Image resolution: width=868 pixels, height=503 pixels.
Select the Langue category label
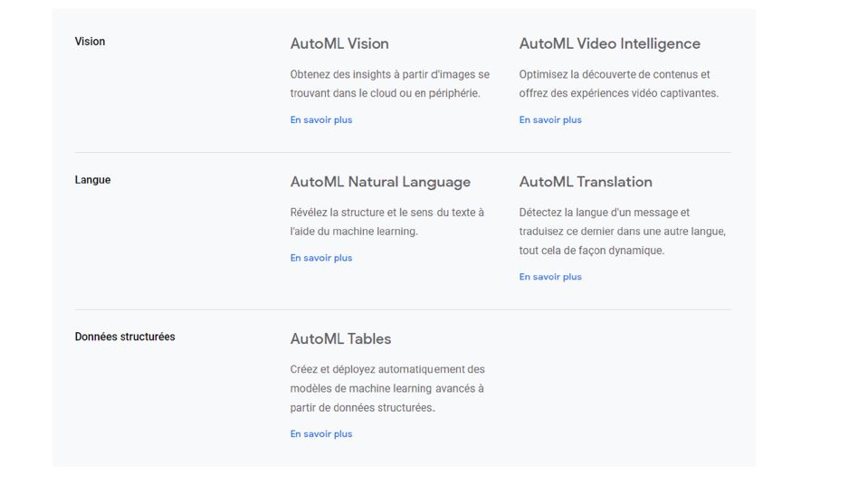[92, 180]
